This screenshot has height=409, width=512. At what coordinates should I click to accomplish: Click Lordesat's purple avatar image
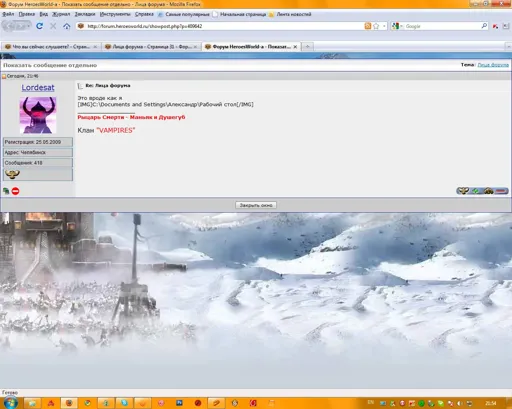pyautogui.click(x=38, y=115)
